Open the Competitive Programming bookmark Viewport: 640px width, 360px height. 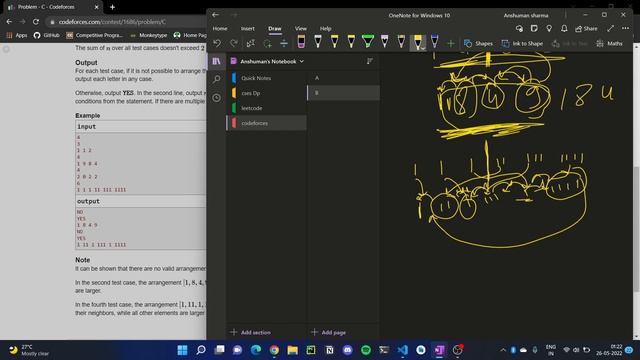tap(94, 36)
